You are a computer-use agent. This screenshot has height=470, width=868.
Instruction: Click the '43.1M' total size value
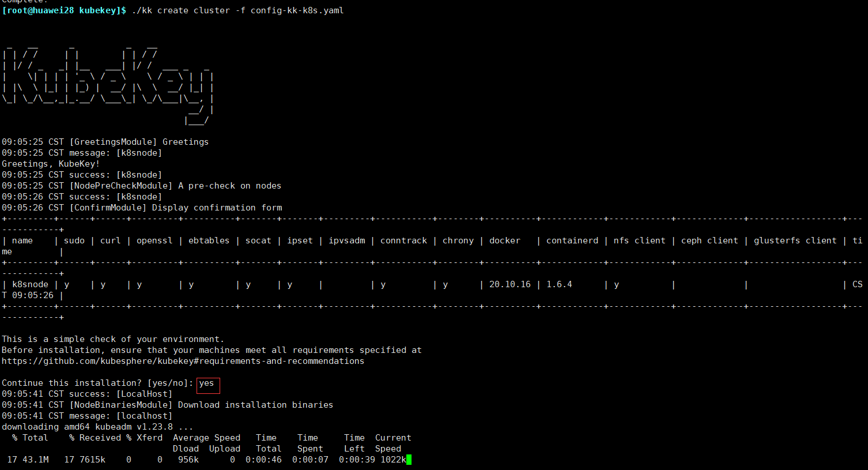36,460
